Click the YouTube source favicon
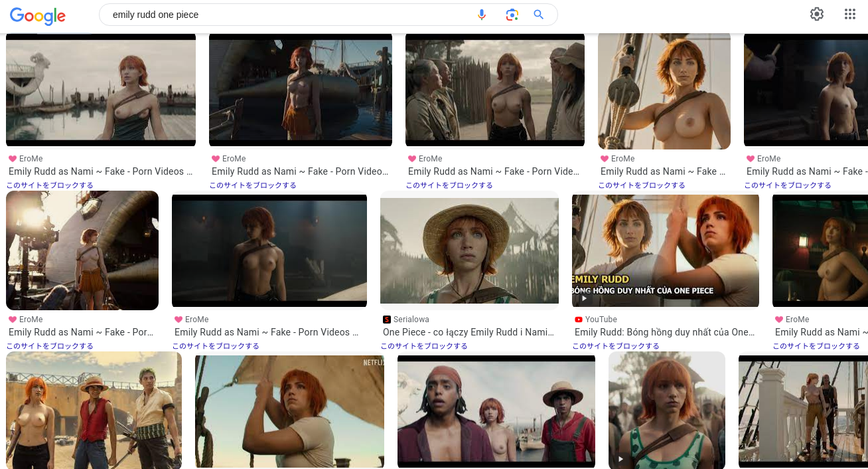Image resolution: width=868 pixels, height=469 pixels. coord(579,320)
